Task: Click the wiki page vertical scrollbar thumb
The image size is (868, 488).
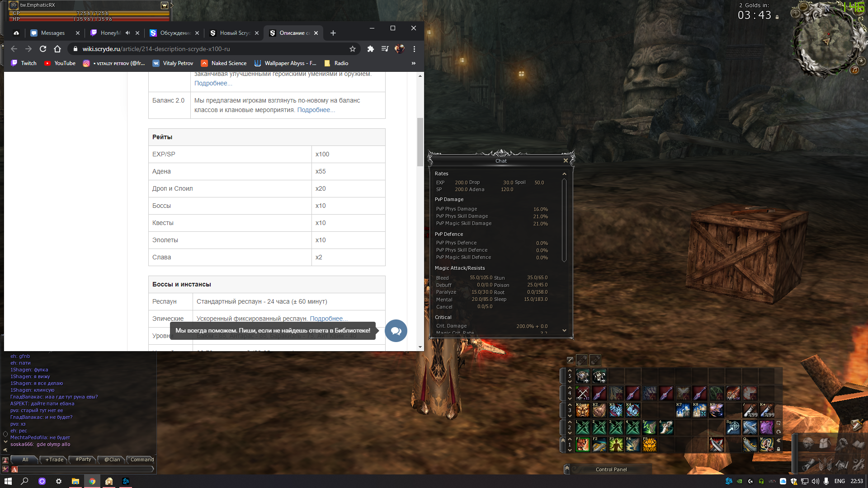Action: [x=420, y=141]
